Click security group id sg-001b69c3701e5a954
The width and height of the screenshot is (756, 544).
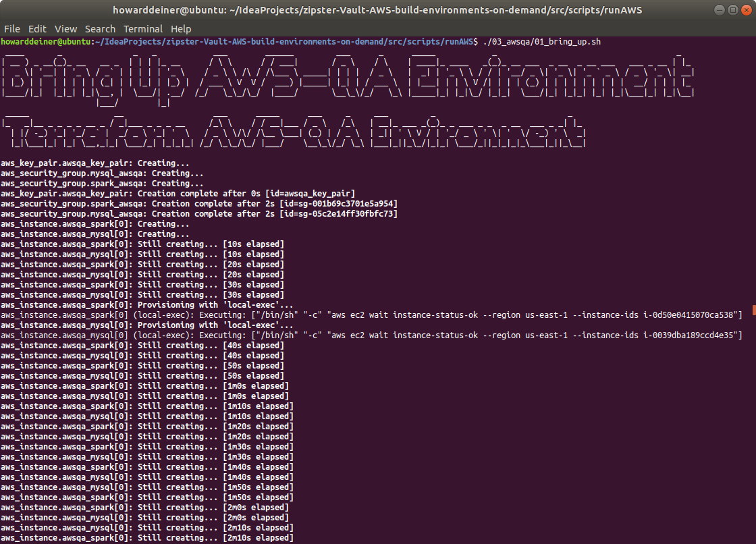point(338,204)
